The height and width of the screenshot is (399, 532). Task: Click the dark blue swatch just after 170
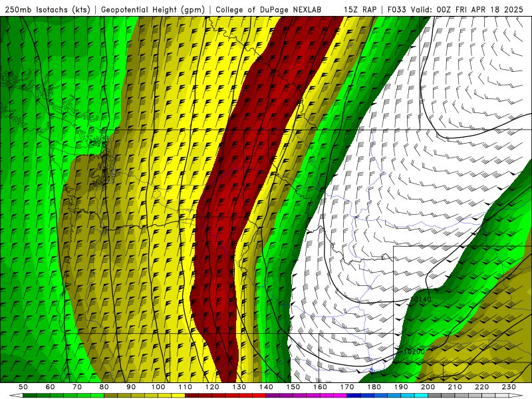coord(354,396)
